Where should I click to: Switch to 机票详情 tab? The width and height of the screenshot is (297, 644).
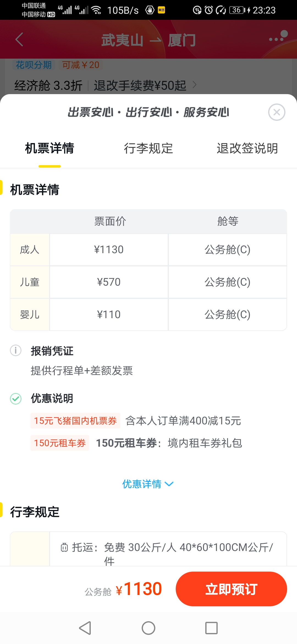(50, 148)
